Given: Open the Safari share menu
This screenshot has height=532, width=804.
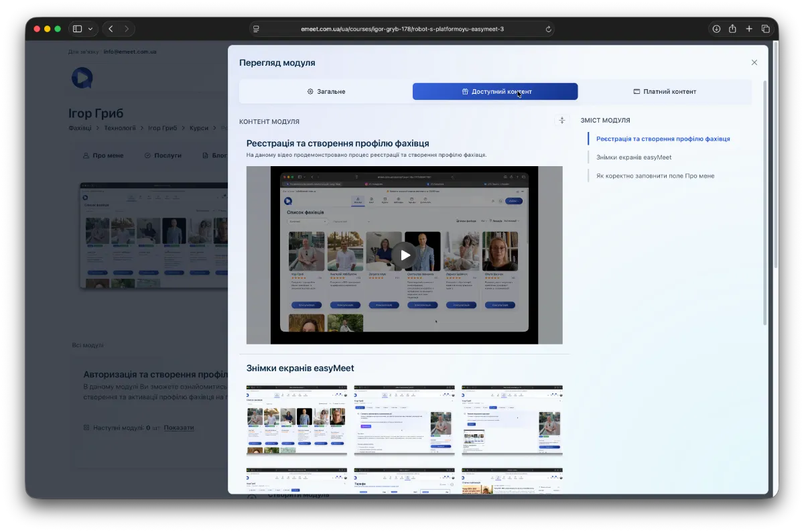Looking at the screenshot, I should (x=732, y=29).
